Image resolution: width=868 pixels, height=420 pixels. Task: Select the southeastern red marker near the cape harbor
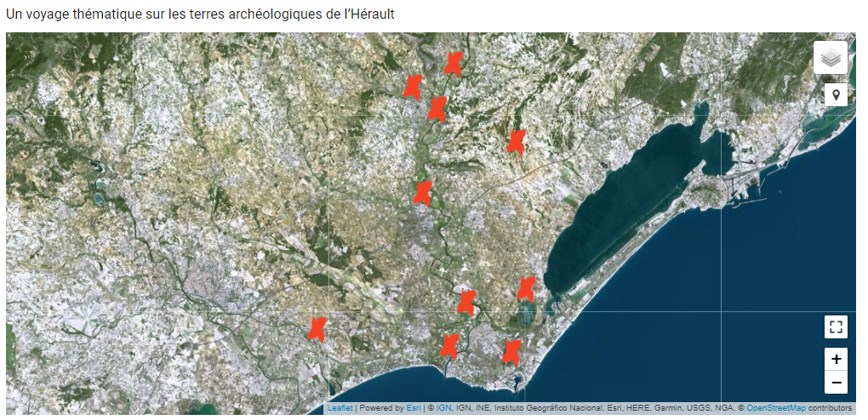[x=511, y=353]
